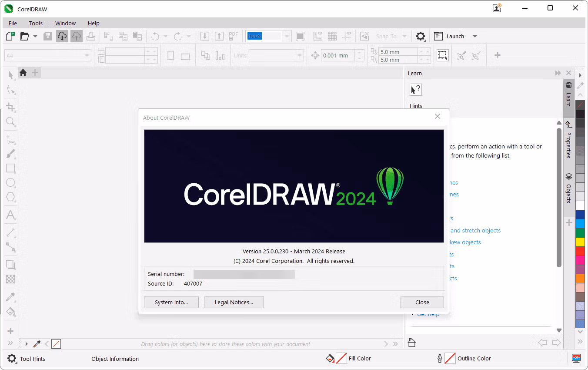Image resolution: width=588 pixels, height=370 pixels.
Task: Click the Open from cloud (up arrow) icon
Action: [77, 36]
